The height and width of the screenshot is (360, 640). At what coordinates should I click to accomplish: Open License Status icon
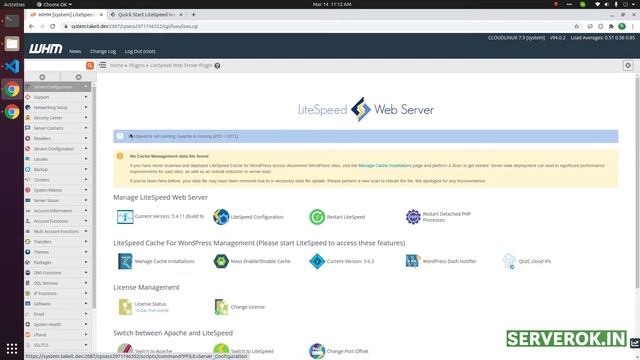125,307
